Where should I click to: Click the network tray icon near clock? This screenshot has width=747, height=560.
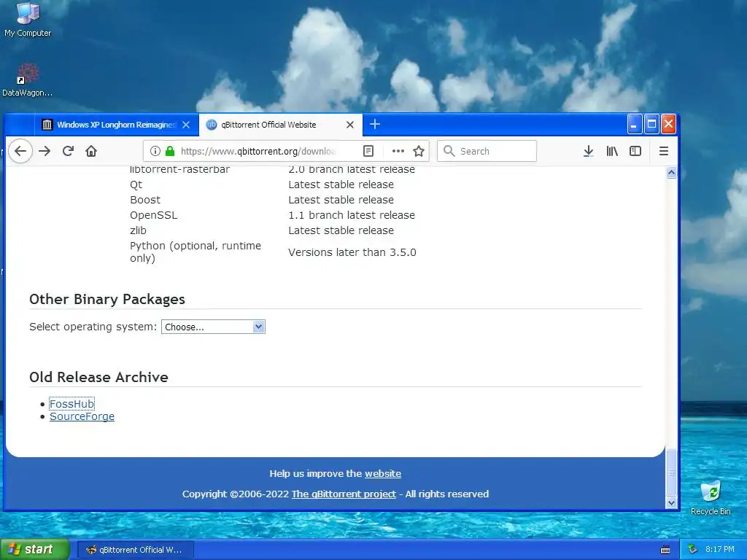pyautogui.click(x=693, y=549)
